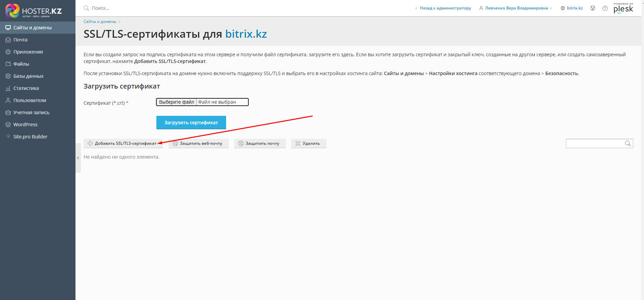The image size is (644, 300).
Task: Click Защитить почту button
Action: click(x=260, y=143)
